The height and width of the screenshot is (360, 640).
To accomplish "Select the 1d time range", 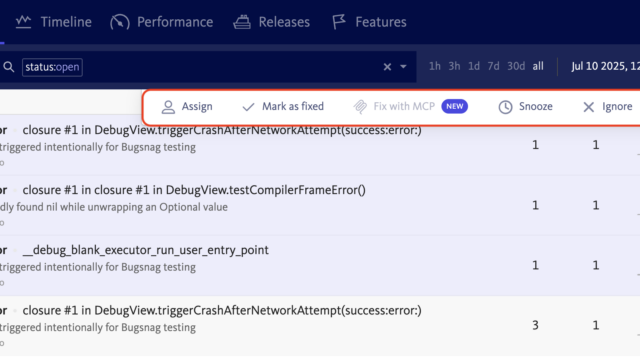I will (473, 66).
